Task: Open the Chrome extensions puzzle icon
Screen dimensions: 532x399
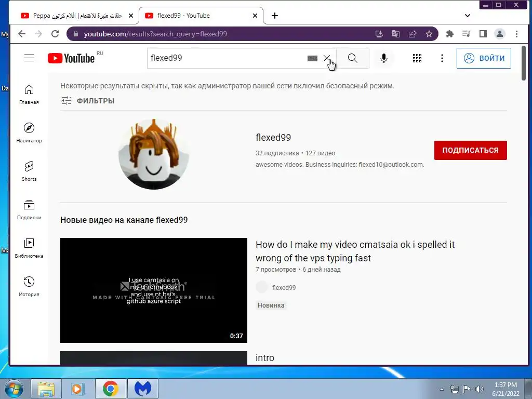Action: (x=449, y=34)
